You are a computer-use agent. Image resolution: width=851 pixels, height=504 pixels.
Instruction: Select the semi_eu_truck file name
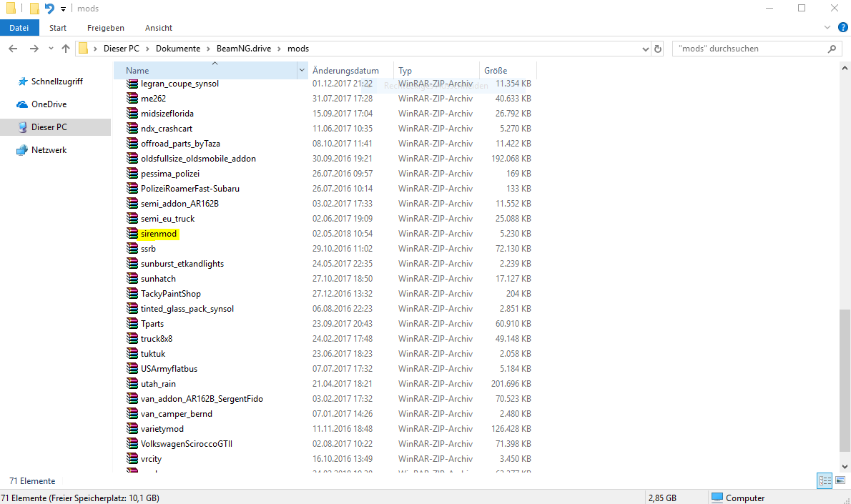(168, 219)
